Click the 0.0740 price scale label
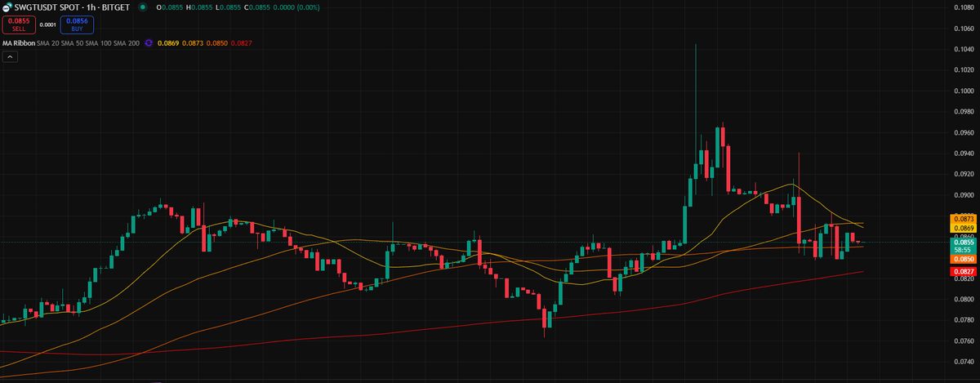 pyautogui.click(x=963, y=362)
